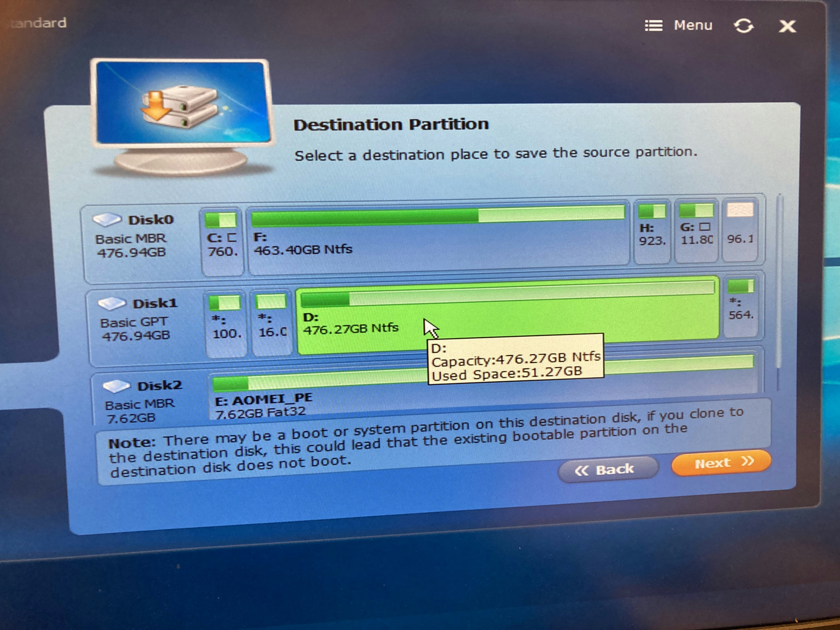Close the AOMEI window with X
This screenshot has width=840, height=630.
(x=787, y=27)
